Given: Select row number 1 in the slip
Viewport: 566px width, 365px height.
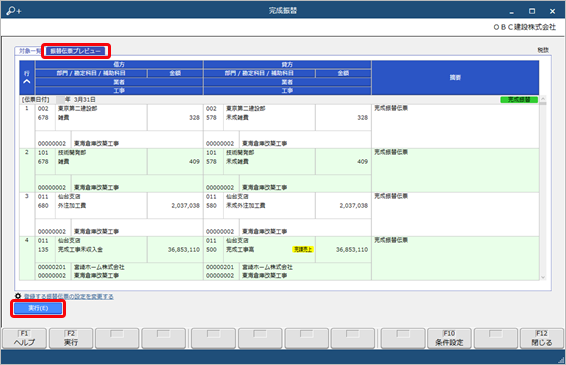Looking at the screenshot, I should click(x=27, y=108).
